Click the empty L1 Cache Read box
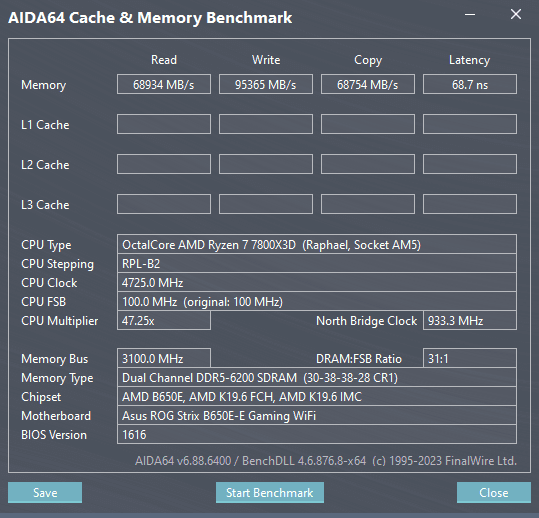Image resolution: width=539 pixels, height=518 pixels. 164,124
